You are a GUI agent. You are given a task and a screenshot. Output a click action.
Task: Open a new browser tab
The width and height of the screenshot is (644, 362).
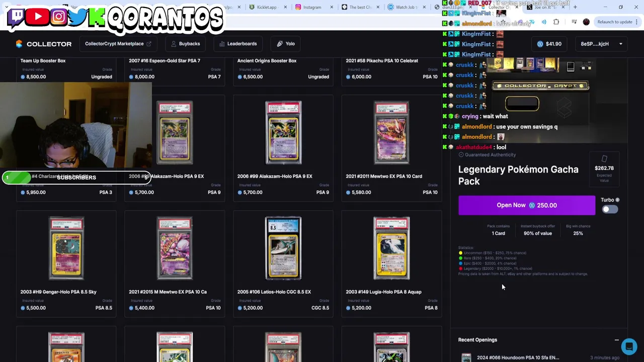point(575,7)
